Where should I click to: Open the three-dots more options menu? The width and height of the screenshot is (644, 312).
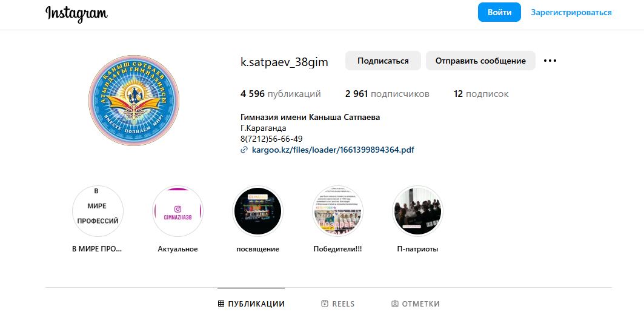[x=549, y=61]
